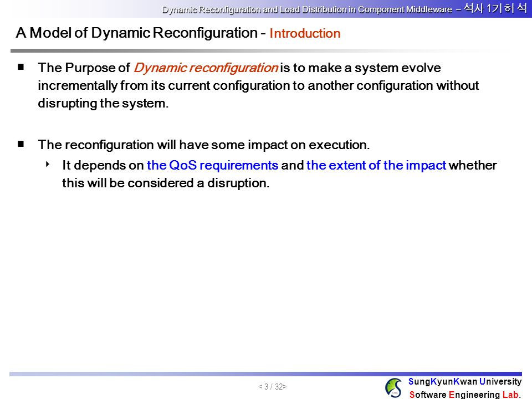Click the line 'disrupting the system.'

point(103,103)
